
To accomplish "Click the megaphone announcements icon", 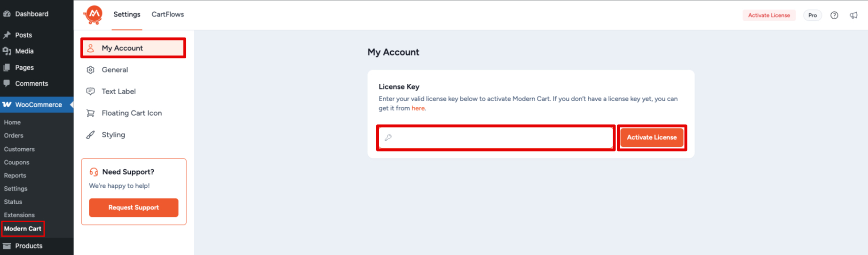I will (x=853, y=15).
